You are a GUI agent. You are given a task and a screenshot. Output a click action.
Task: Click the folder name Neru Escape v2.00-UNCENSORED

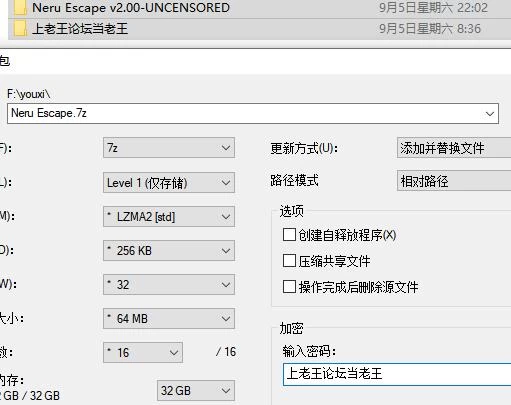[x=131, y=8]
